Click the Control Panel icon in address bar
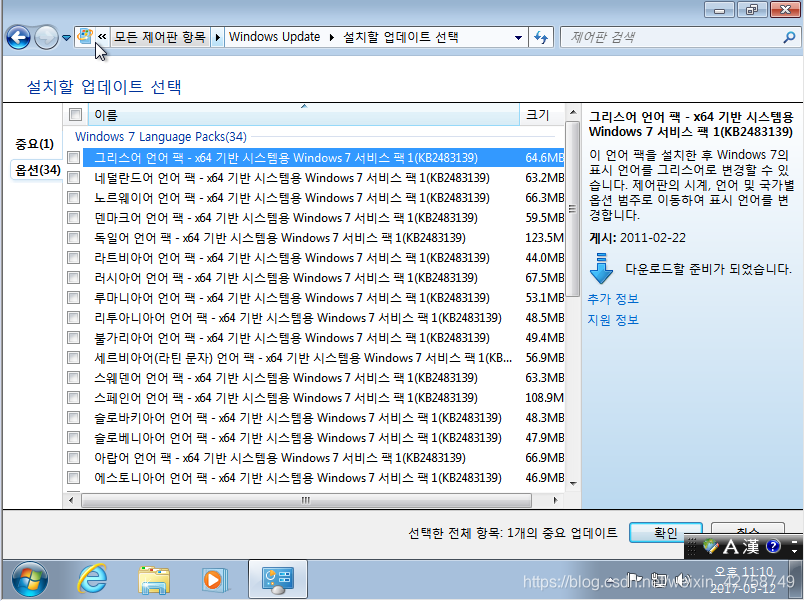Image resolution: width=805 pixels, height=601 pixels. 85,36
